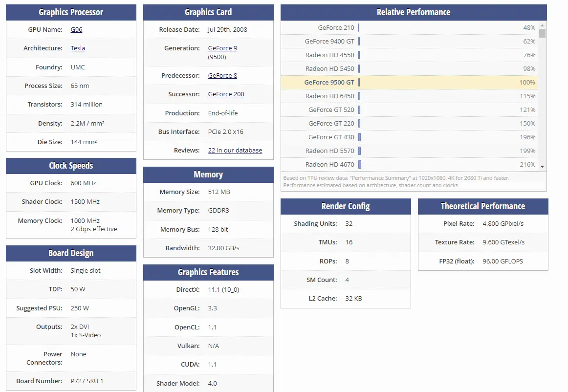Image resolution: width=568 pixels, height=392 pixels.
Task: Click the 'UMC' foundry value
Action: [78, 67]
